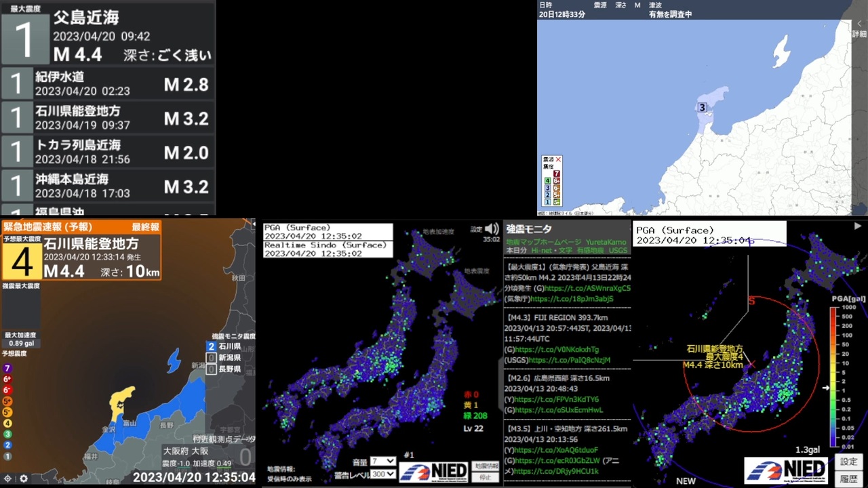Open the YuretaKamo link
The image size is (868, 488).
click(606, 242)
